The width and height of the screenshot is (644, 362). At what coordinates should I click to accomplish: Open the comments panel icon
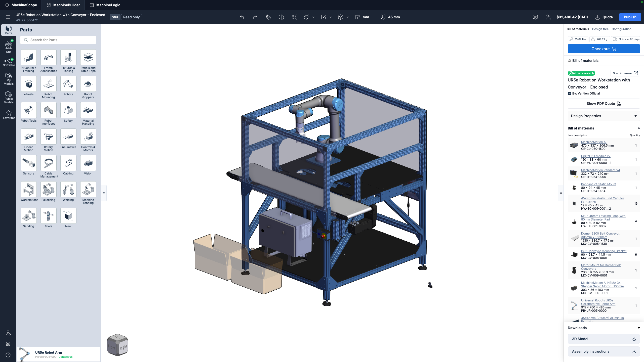click(x=535, y=17)
